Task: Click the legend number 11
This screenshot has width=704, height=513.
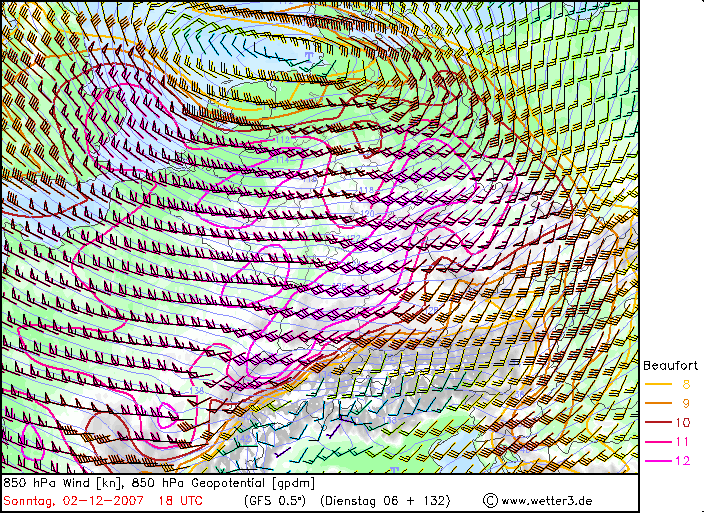Action: (x=682, y=442)
